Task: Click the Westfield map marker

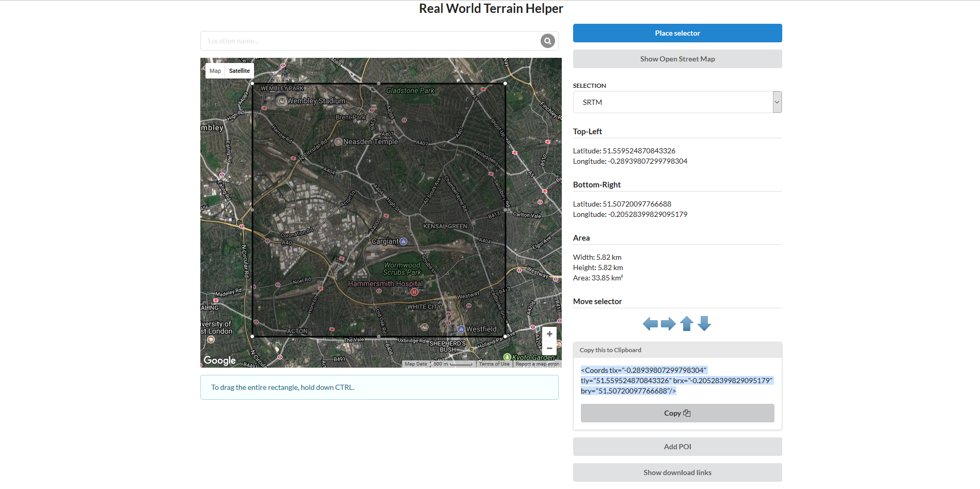Action: [461, 329]
